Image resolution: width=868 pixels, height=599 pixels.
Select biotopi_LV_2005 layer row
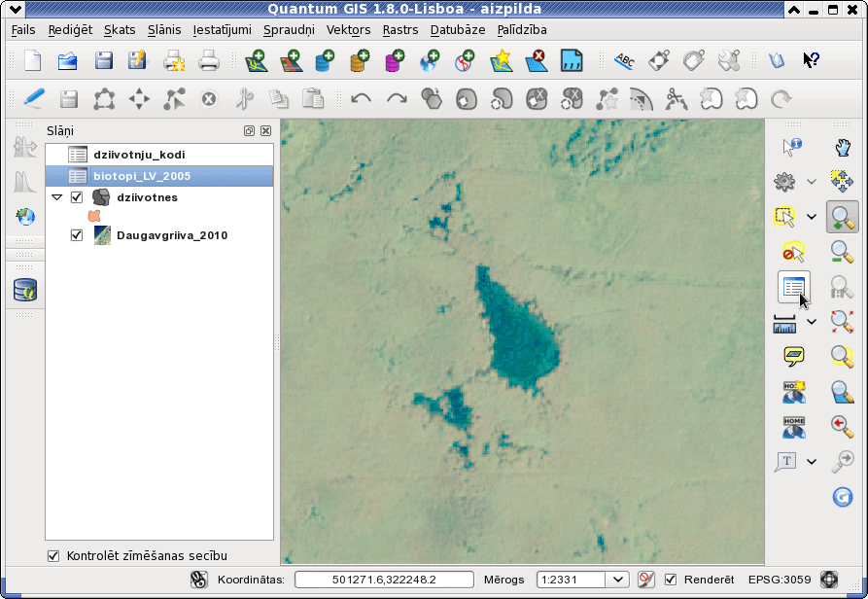pyautogui.click(x=159, y=176)
